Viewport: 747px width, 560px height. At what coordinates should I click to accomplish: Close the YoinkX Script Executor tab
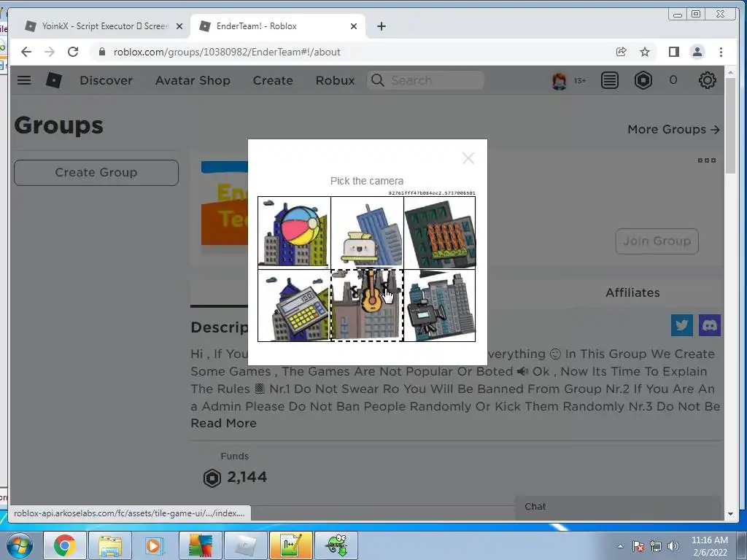coord(179,26)
